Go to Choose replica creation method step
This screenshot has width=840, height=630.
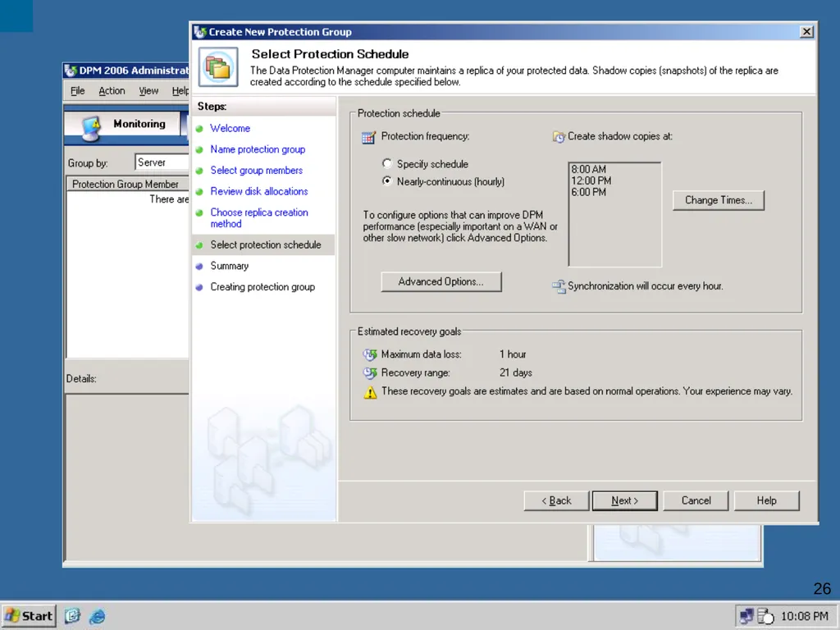259,218
